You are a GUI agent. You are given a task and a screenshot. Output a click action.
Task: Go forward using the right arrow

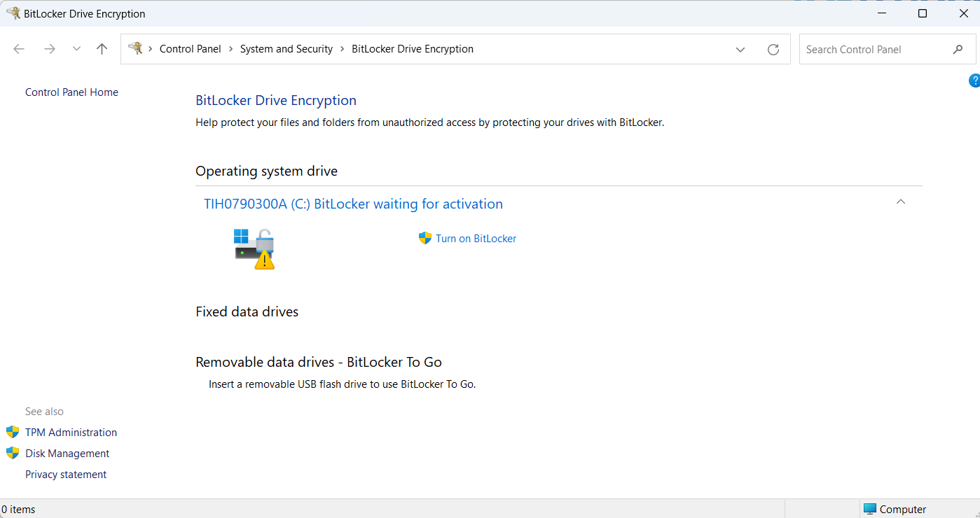click(x=49, y=49)
